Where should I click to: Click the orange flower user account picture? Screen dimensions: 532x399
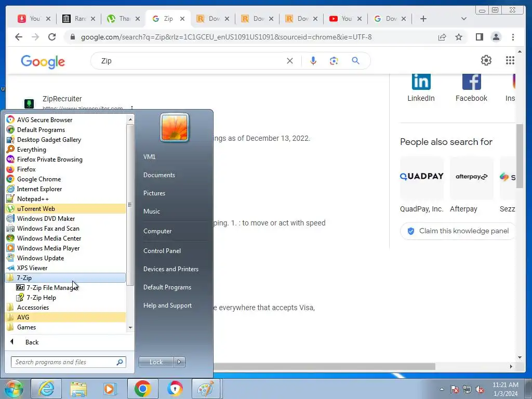(x=175, y=127)
